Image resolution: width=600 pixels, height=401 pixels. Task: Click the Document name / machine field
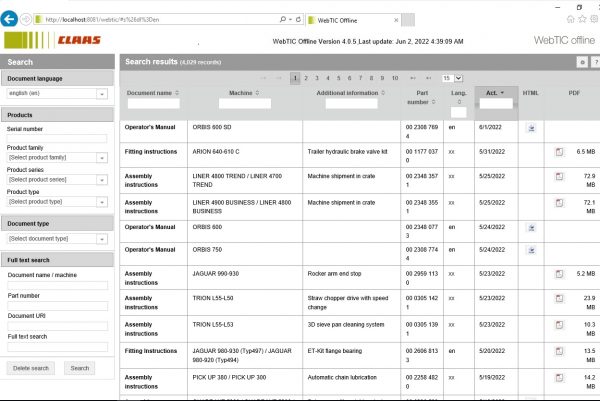point(58,285)
